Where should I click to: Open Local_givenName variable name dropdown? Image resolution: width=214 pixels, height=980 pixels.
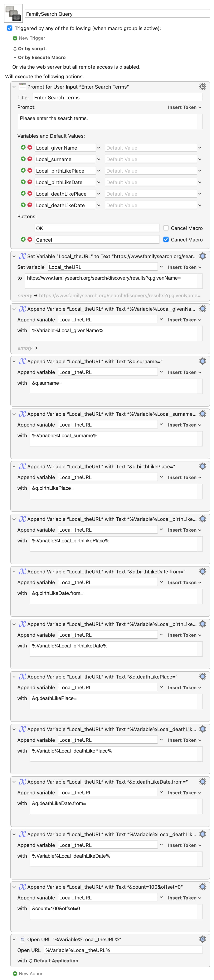(x=99, y=148)
